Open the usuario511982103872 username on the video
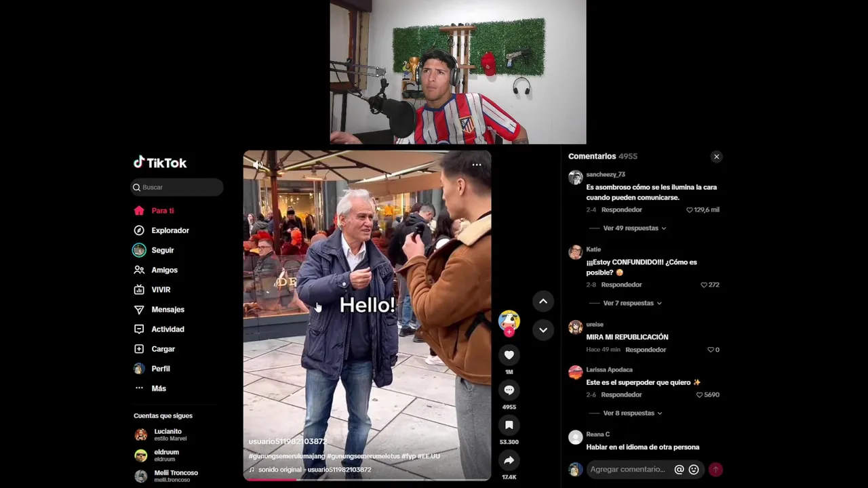The width and height of the screenshot is (868, 488). [288, 441]
